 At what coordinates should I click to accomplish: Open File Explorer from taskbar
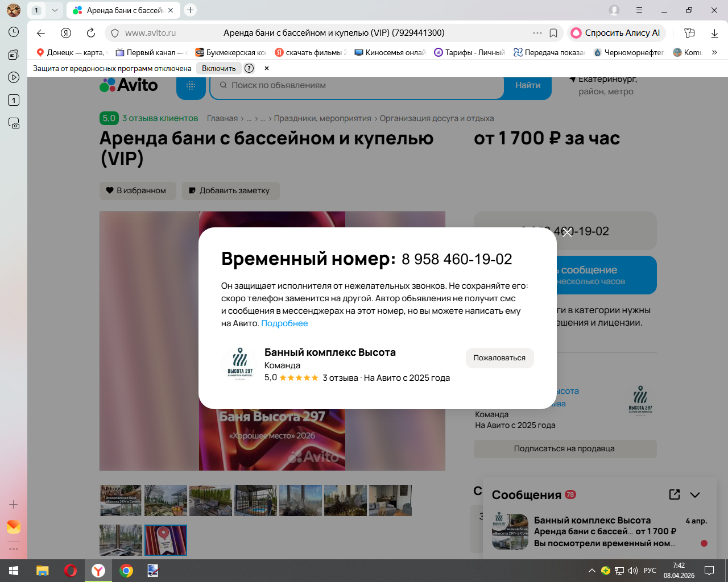(43, 571)
